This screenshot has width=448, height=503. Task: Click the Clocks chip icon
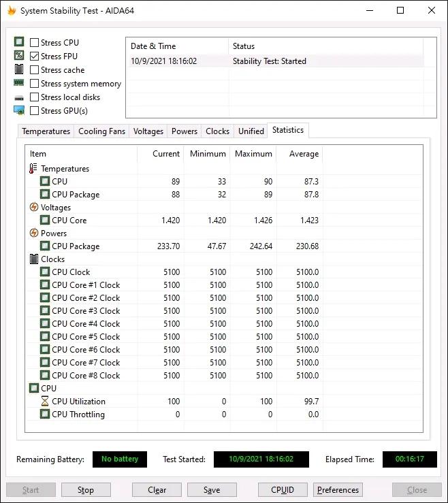pos(33,259)
